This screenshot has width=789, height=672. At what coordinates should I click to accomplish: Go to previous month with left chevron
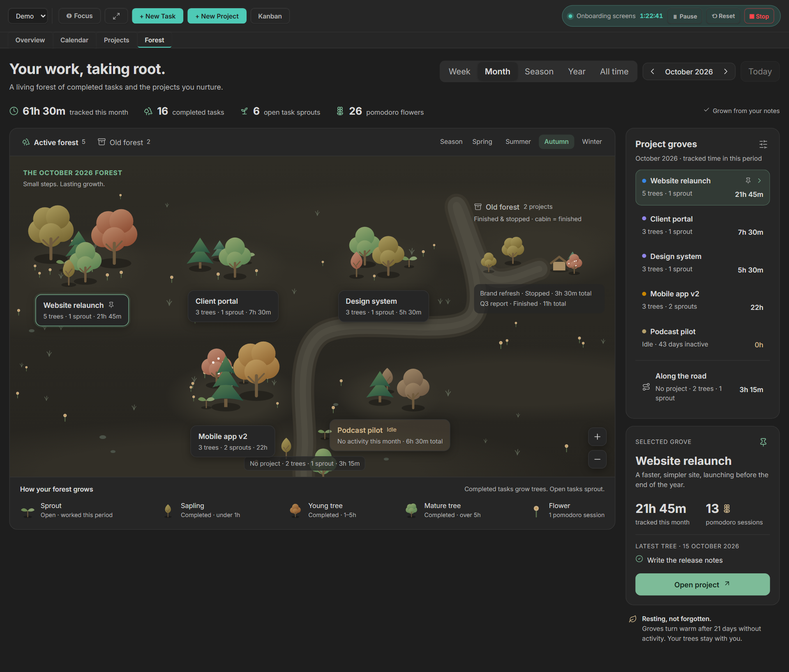point(652,72)
